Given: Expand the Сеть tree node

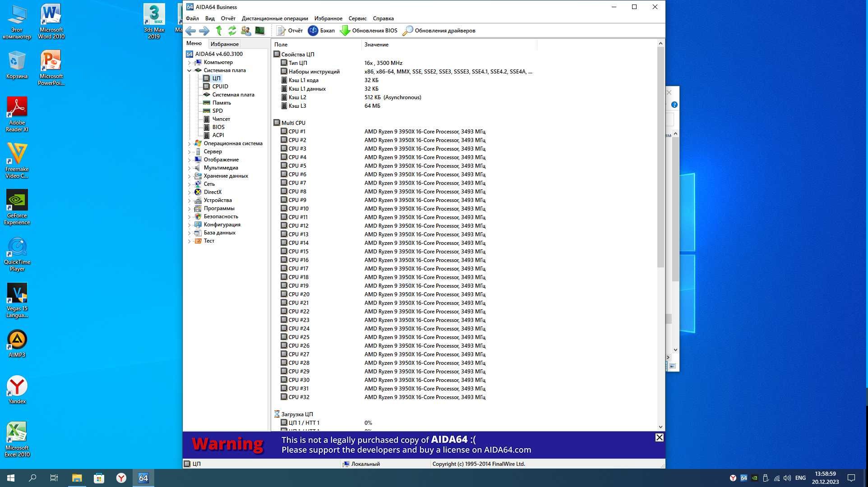Looking at the screenshot, I should click(189, 184).
